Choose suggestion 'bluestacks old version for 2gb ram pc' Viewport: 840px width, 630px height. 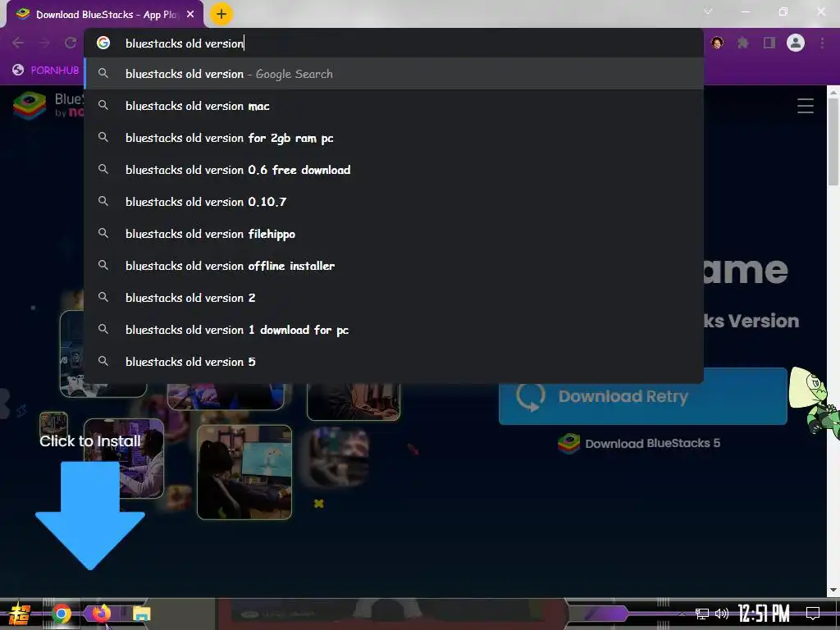[394, 138]
